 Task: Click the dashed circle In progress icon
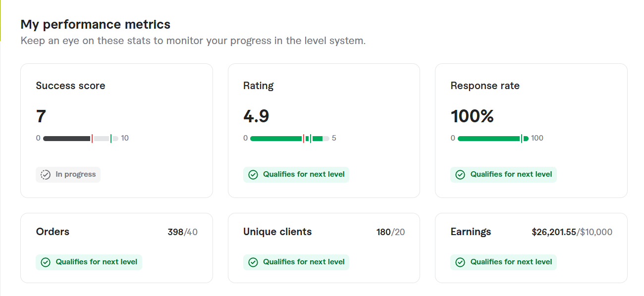(x=46, y=175)
